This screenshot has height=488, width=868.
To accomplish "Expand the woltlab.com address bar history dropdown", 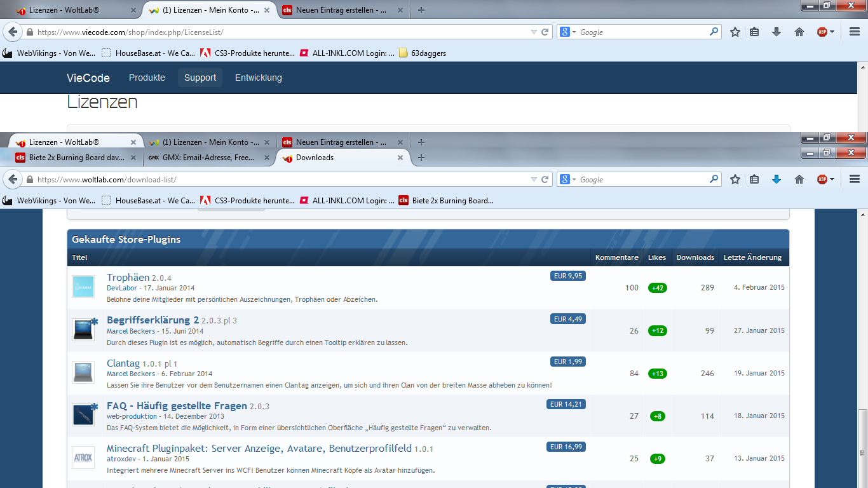I will 534,180.
